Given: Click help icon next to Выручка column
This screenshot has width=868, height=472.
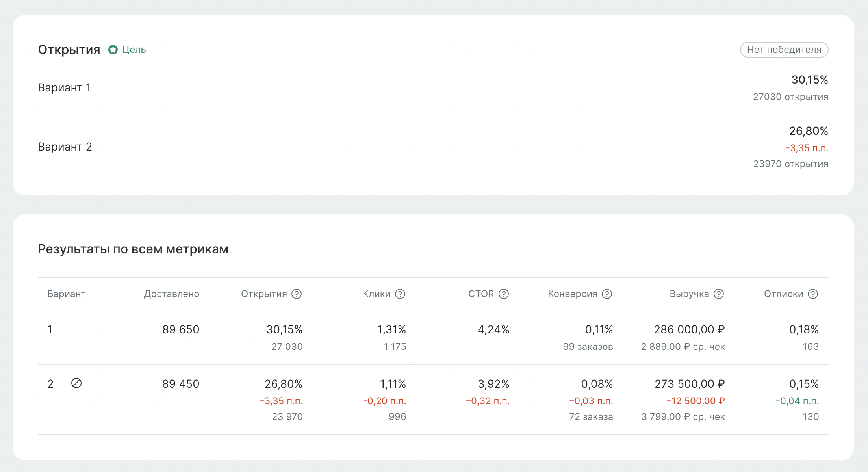Looking at the screenshot, I should 719,294.
